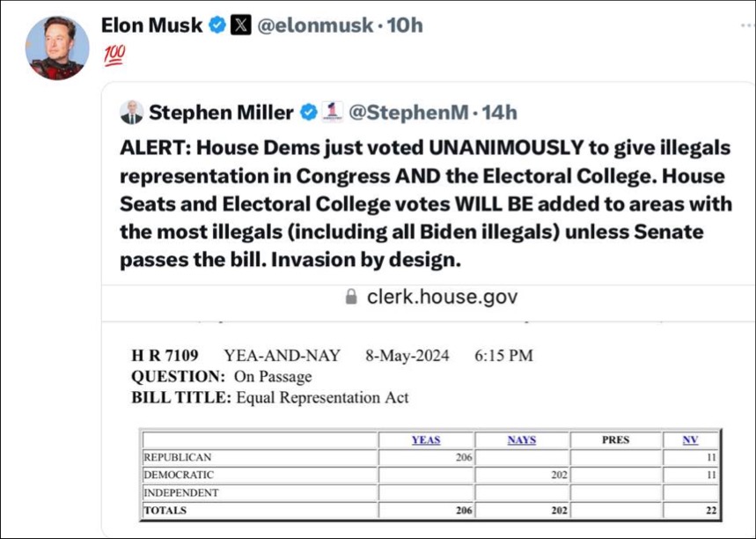The height and width of the screenshot is (539, 756).
Task: Open Stephen Miller's small profile picture
Action: [x=132, y=113]
